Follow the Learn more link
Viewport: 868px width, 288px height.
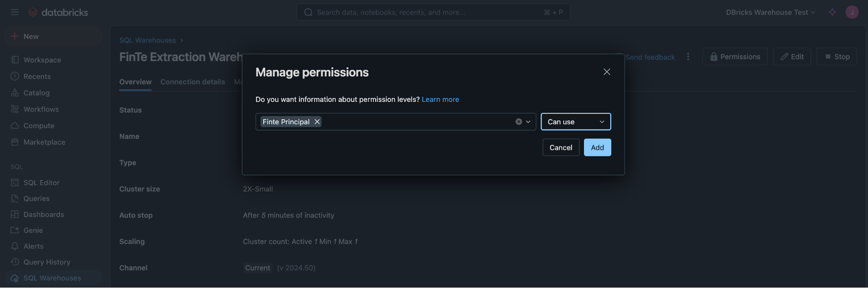tap(440, 99)
